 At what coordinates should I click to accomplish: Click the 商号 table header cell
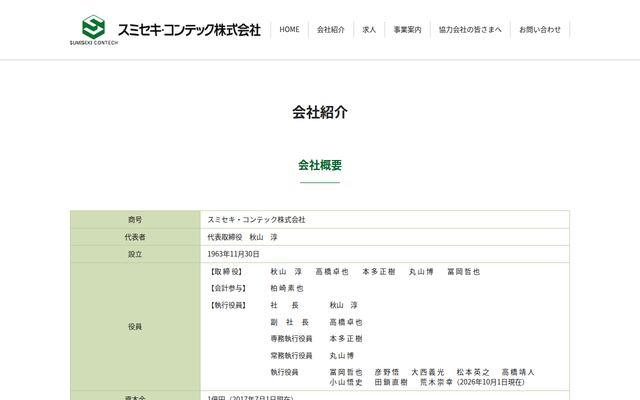point(135,220)
